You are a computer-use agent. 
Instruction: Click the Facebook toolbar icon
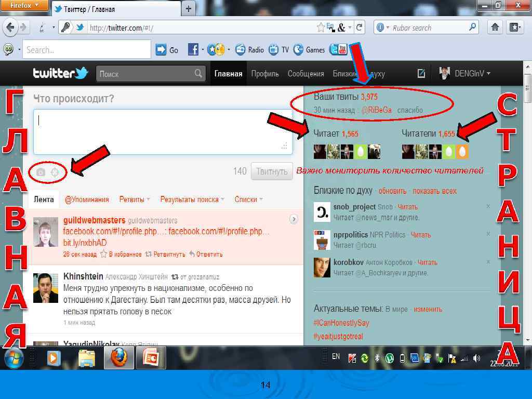click(193, 50)
